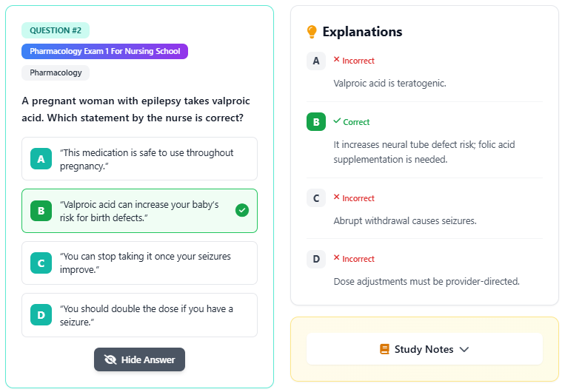
Task: Click the red X icon for explanation D
Action: 336,258
